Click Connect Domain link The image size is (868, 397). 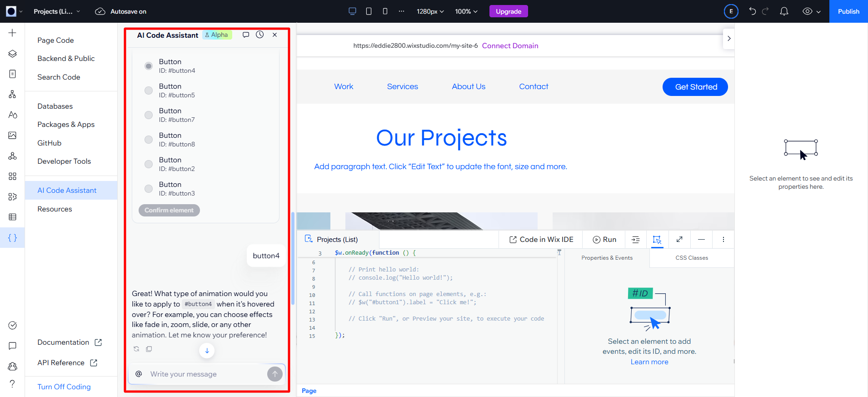(510, 45)
